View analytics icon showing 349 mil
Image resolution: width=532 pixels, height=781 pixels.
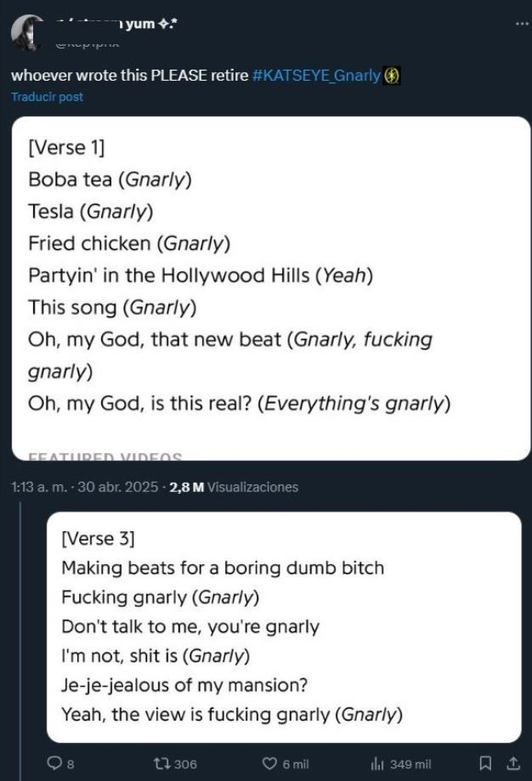click(x=377, y=763)
